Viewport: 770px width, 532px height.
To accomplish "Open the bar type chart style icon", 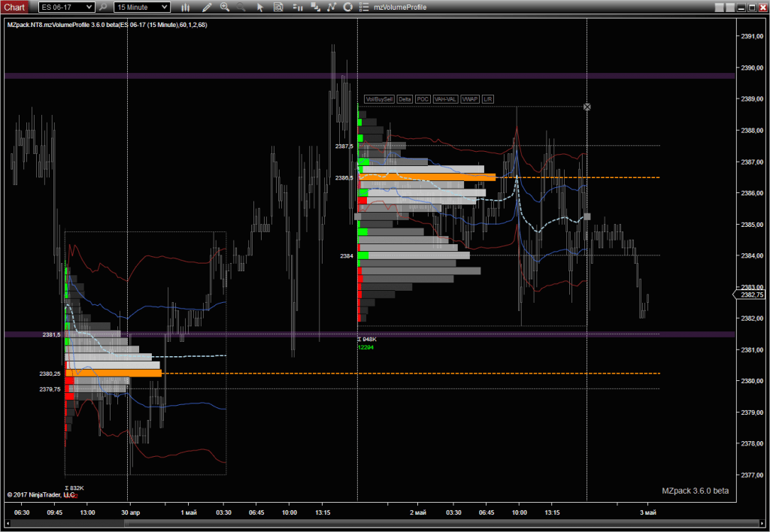I will (186, 7).
